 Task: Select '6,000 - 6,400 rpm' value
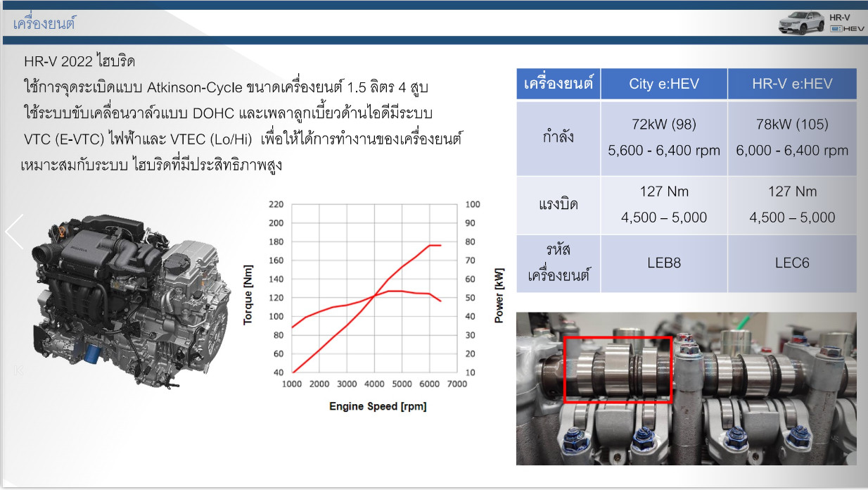[x=792, y=150]
